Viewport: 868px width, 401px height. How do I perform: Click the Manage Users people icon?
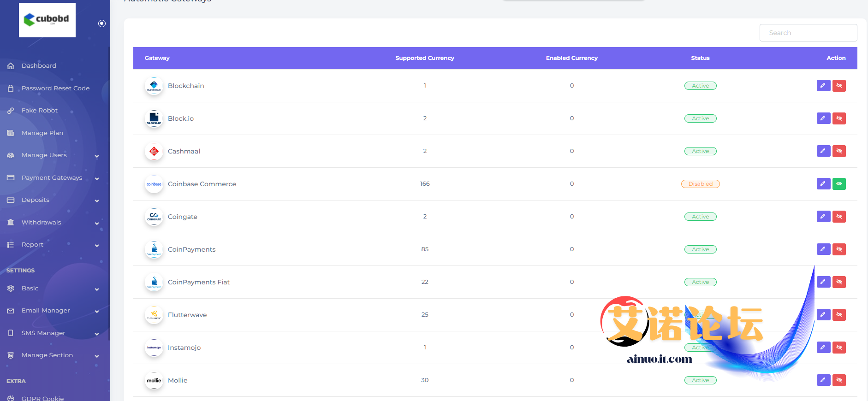[x=11, y=155]
